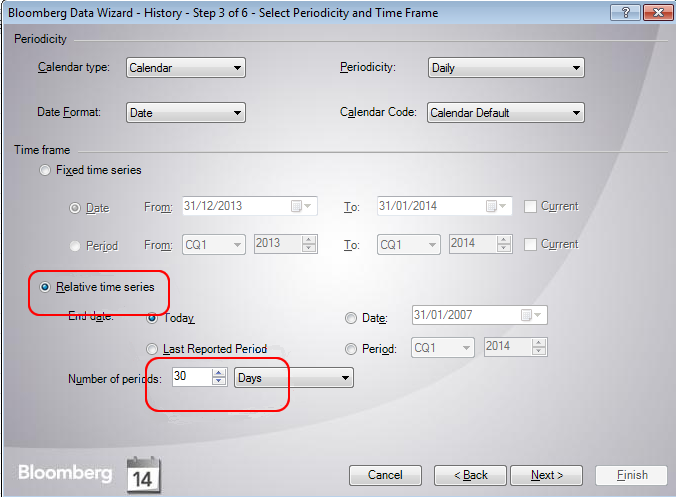
Task: Click the Number of periods field showing 30
Action: pyautogui.click(x=192, y=377)
